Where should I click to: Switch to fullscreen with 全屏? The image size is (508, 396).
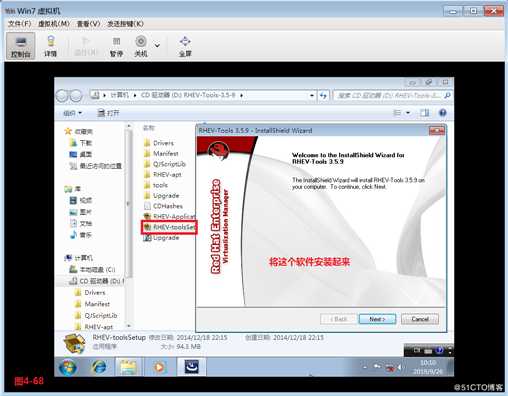(x=185, y=46)
